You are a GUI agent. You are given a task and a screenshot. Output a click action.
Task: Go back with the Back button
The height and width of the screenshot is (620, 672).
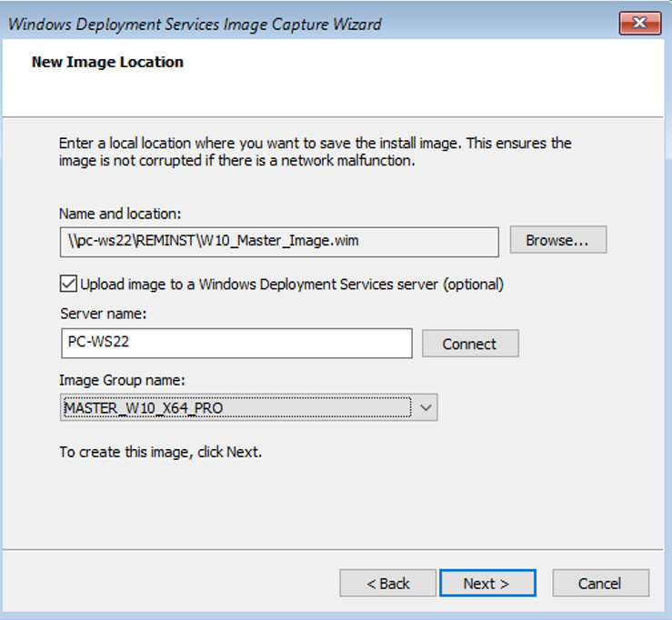[387, 584]
